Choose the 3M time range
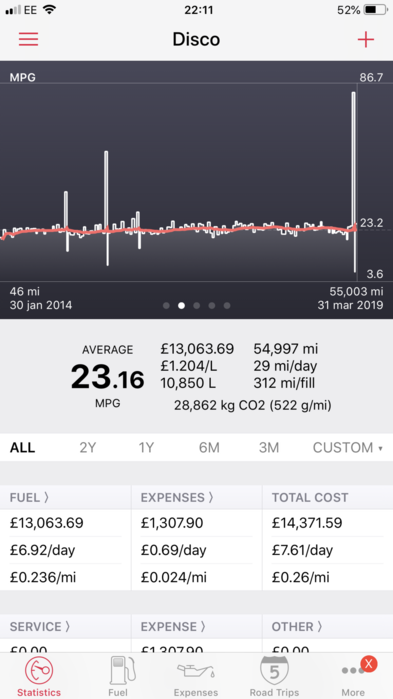393x699 pixels. point(269,447)
